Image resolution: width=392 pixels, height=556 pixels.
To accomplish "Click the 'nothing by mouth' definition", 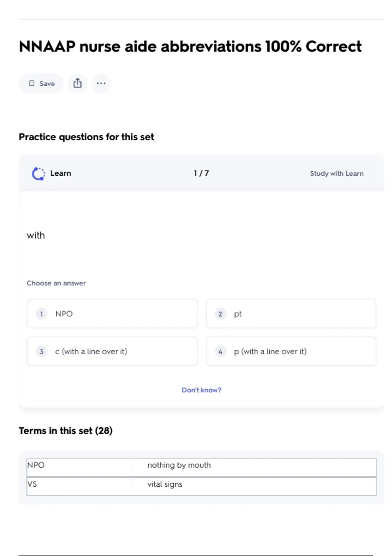I will click(179, 465).
